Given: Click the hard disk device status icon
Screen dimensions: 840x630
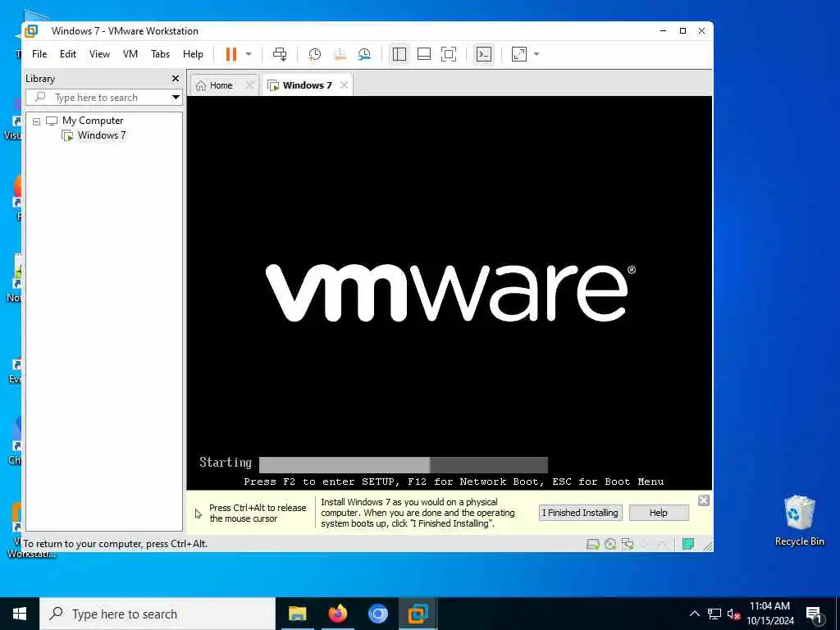Looking at the screenshot, I should [592, 545].
